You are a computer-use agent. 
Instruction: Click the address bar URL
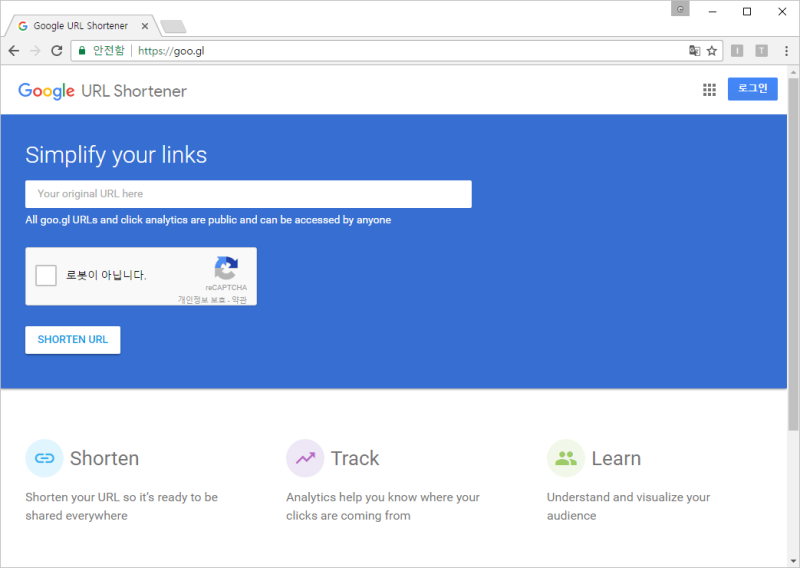pyautogui.click(x=171, y=51)
